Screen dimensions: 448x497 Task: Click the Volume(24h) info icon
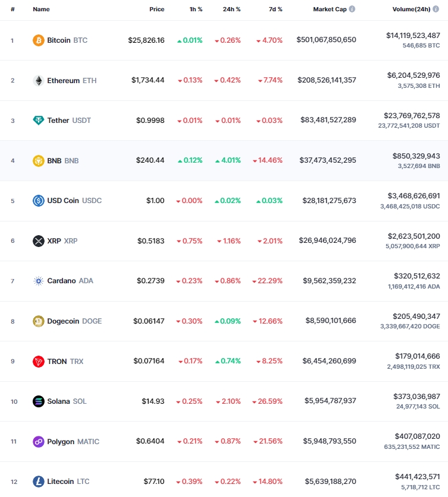pos(436,9)
